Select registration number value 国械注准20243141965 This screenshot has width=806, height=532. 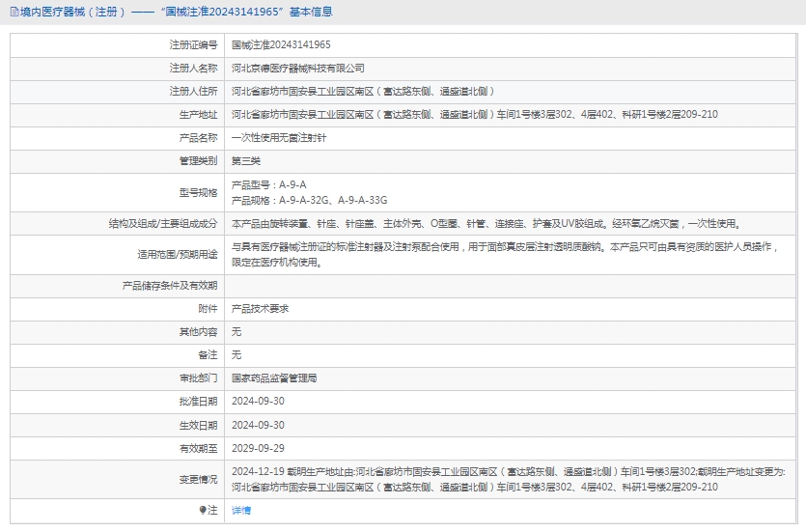click(x=281, y=44)
